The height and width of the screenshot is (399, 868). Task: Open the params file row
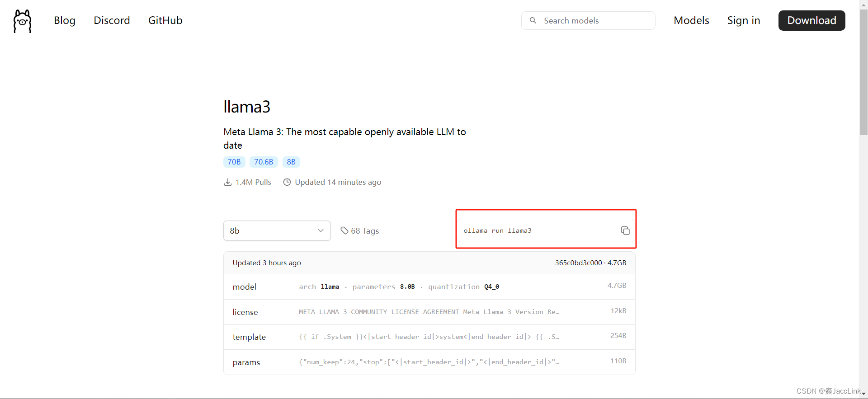(429, 362)
